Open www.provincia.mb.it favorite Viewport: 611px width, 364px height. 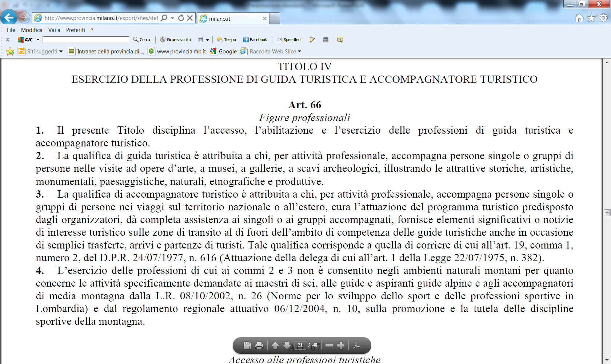(x=177, y=52)
